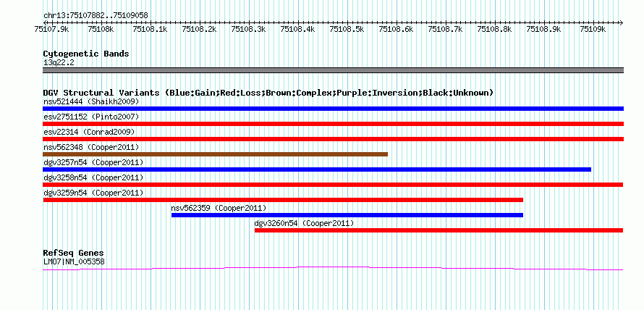Click the 75108.4k ruler tick label
Viewport: 644px width, 310px height.
coord(298,29)
